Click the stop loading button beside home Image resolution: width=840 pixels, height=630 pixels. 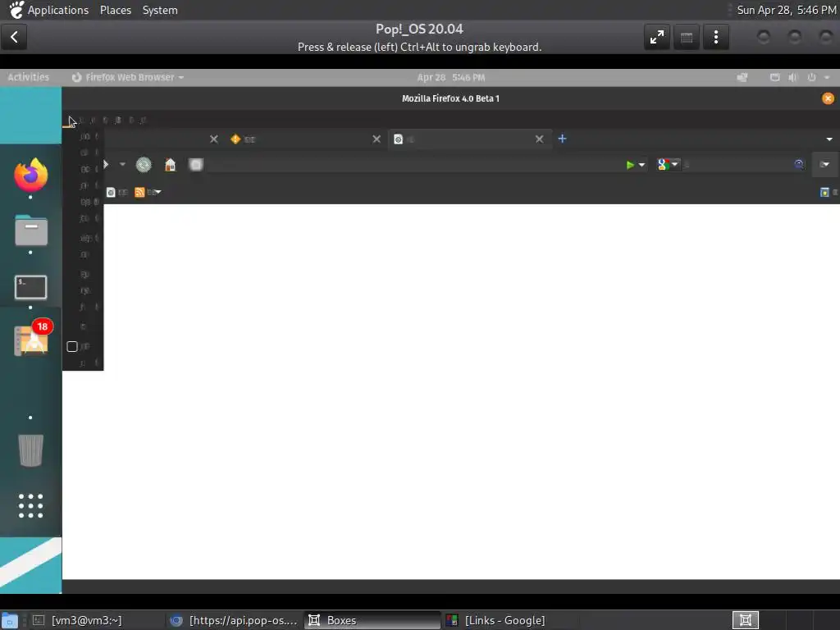coord(196,164)
